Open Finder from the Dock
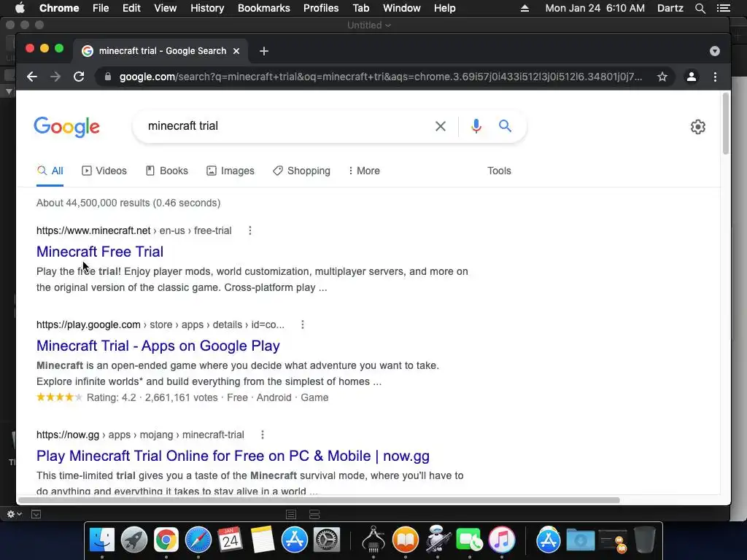Screen dimensions: 747x560 102,540
